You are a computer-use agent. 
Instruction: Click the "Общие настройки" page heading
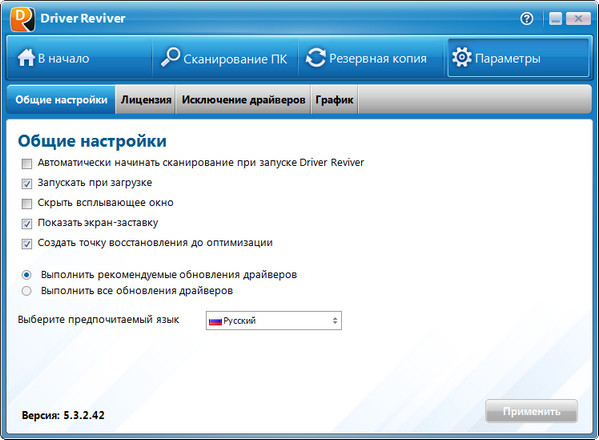pyautogui.click(x=92, y=141)
